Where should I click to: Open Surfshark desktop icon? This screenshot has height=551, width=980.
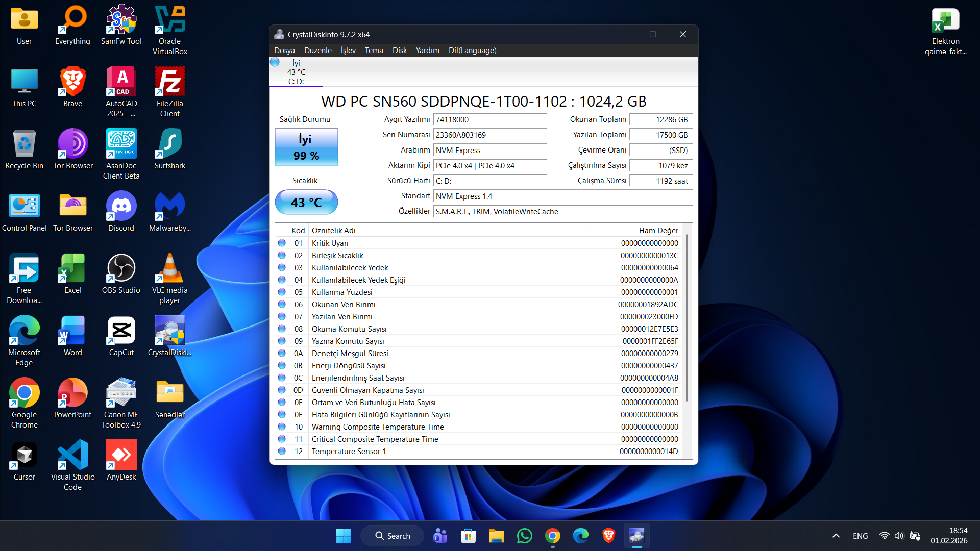[x=169, y=150]
